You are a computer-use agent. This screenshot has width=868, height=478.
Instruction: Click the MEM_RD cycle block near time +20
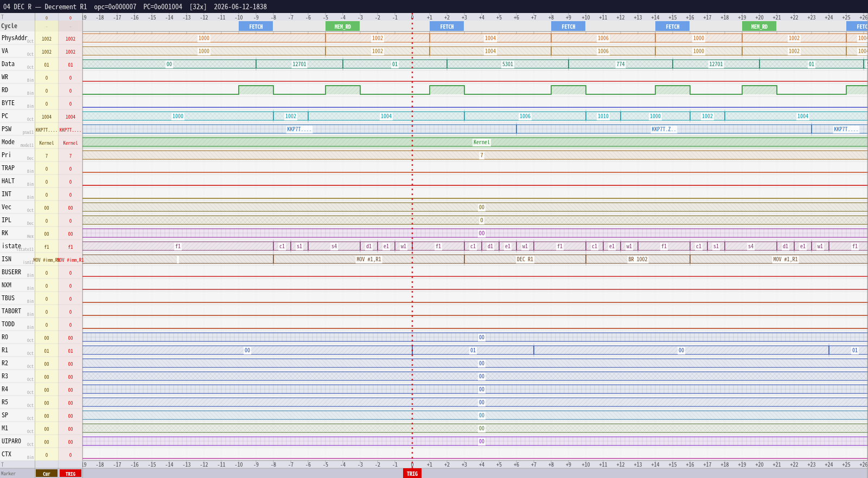[x=759, y=27]
